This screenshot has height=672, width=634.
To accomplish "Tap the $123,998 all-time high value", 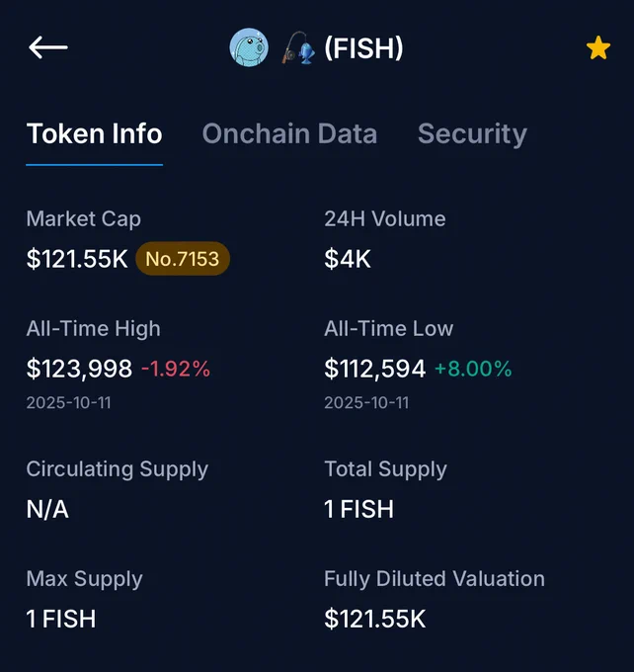I will click(x=79, y=369).
